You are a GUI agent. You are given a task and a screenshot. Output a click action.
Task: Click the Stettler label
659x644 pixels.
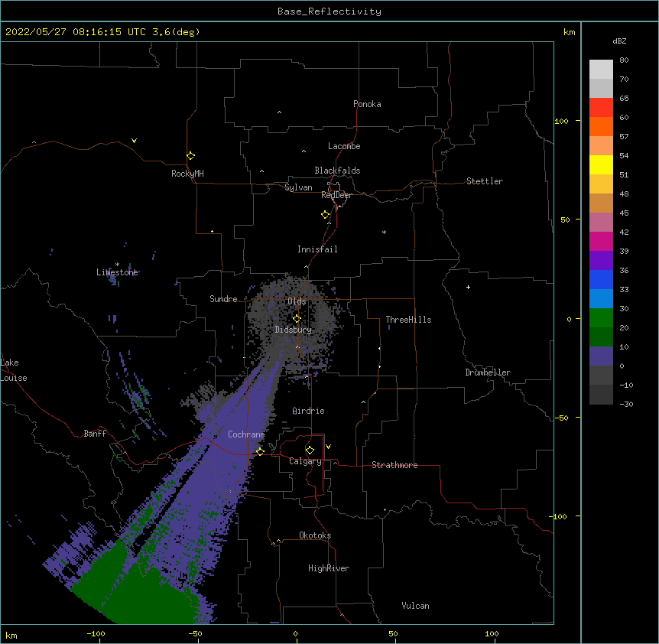pyautogui.click(x=485, y=181)
